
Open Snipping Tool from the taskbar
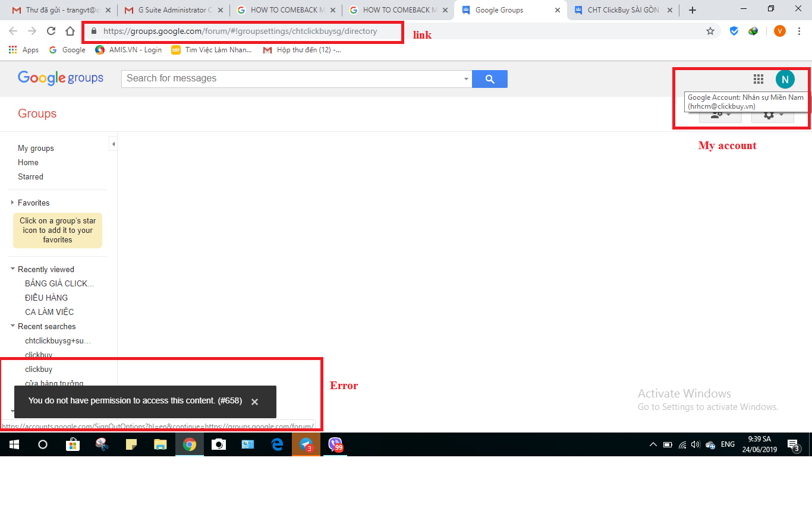[102, 444]
